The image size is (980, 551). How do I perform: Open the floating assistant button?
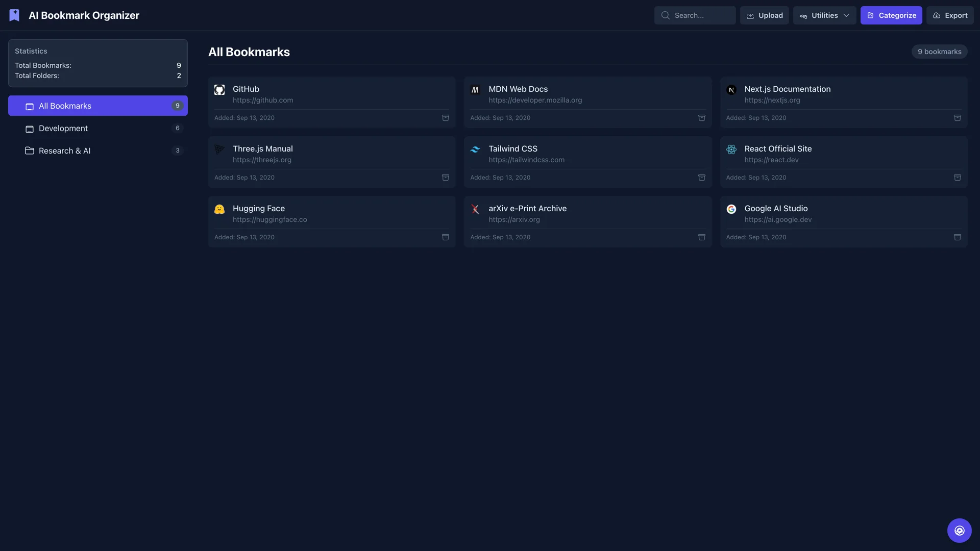tap(960, 531)
